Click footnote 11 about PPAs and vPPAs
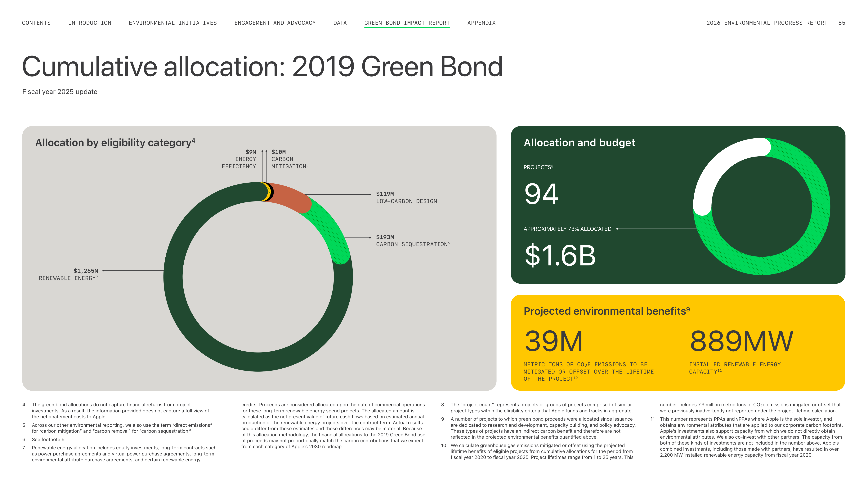Viewport: 868px width, 488px height. point(747,437)
